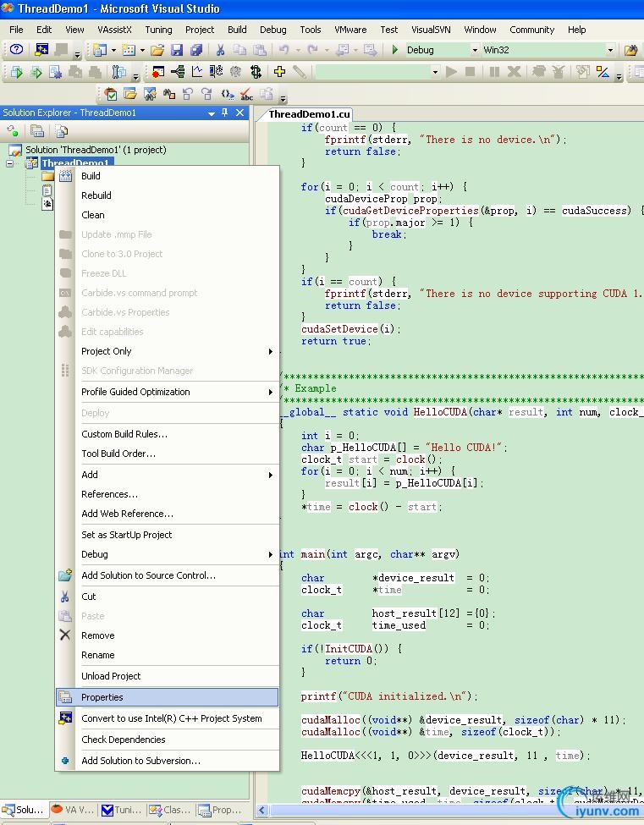The image size is (644, 825).
Task: Select Properties in context menu
Action: [167, 697]
